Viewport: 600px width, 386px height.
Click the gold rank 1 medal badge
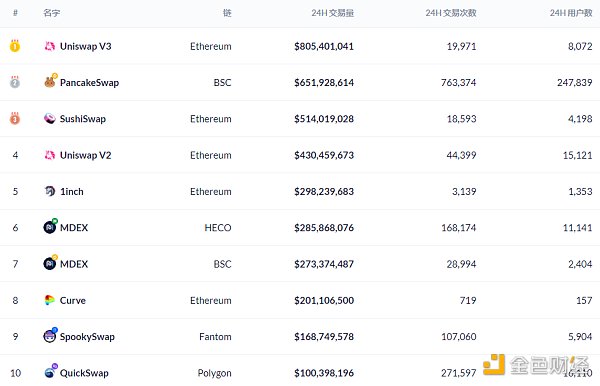(15, 46)
